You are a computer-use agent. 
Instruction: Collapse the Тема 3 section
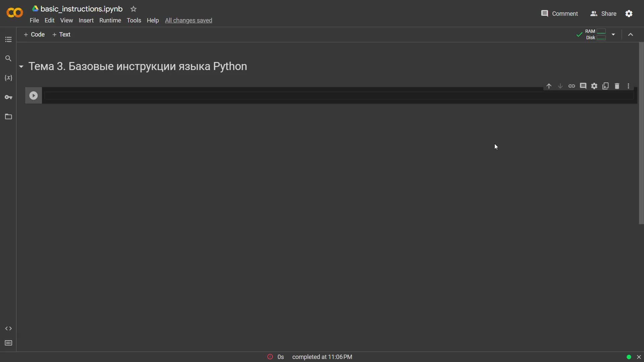tap(21, 67)
